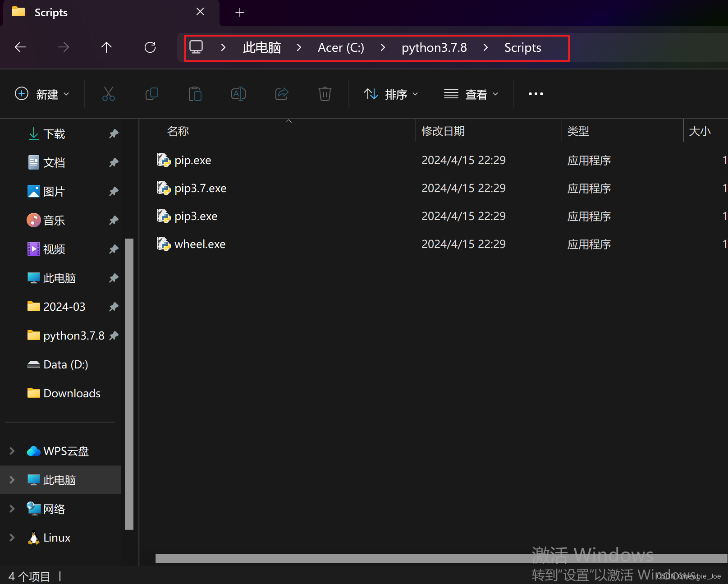Cut the selected item using scissors icon
Screen dimensions: 728x584
[109, 94]
